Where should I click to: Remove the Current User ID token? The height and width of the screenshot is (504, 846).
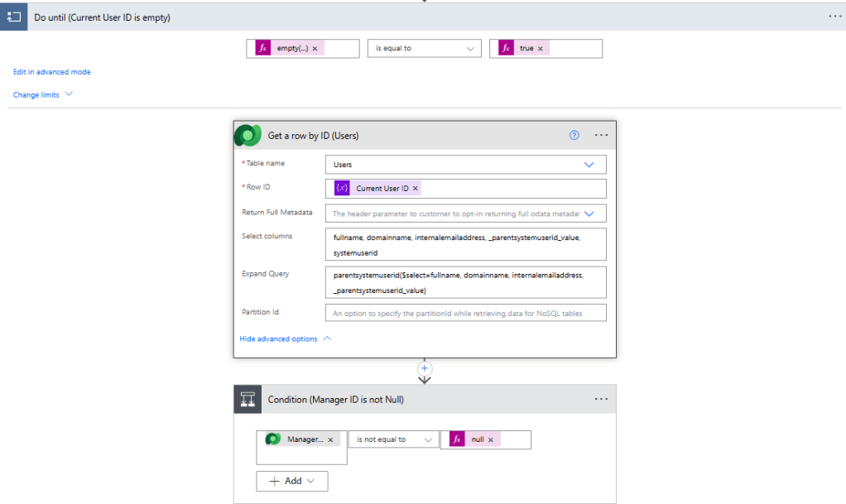point(416,189)
